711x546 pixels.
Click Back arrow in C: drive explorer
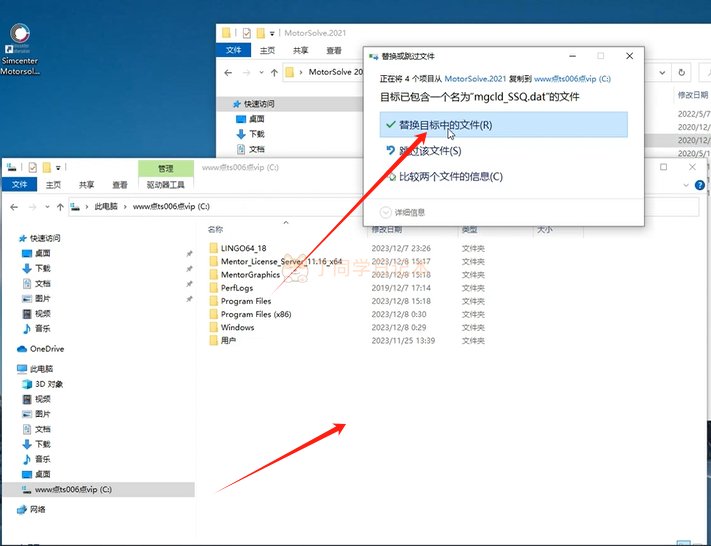pyautogui.click(x=14, y=206)
